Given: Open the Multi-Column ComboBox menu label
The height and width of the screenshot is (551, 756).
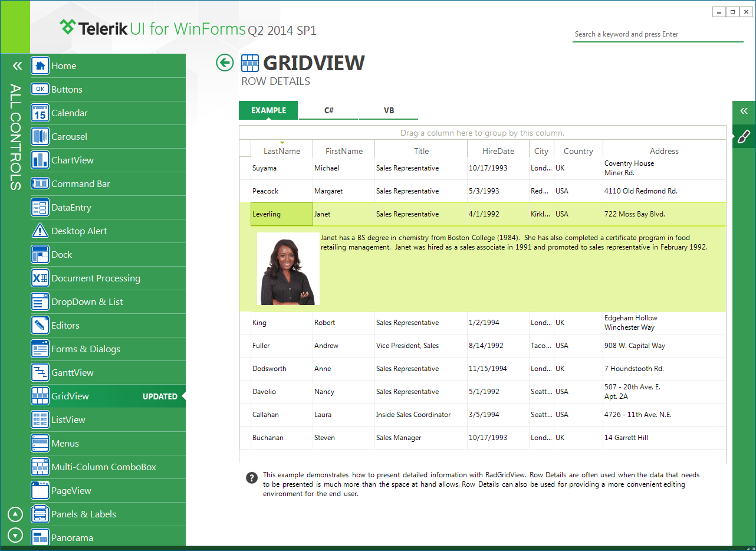Looking at the screenshot, I should pos(104,467).
